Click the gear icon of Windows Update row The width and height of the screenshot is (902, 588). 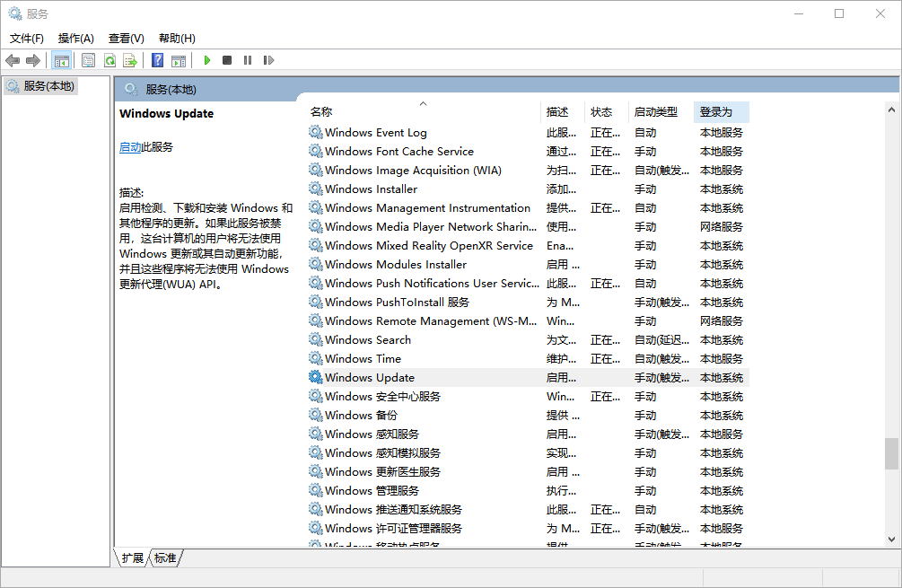(x=315, y=377)
